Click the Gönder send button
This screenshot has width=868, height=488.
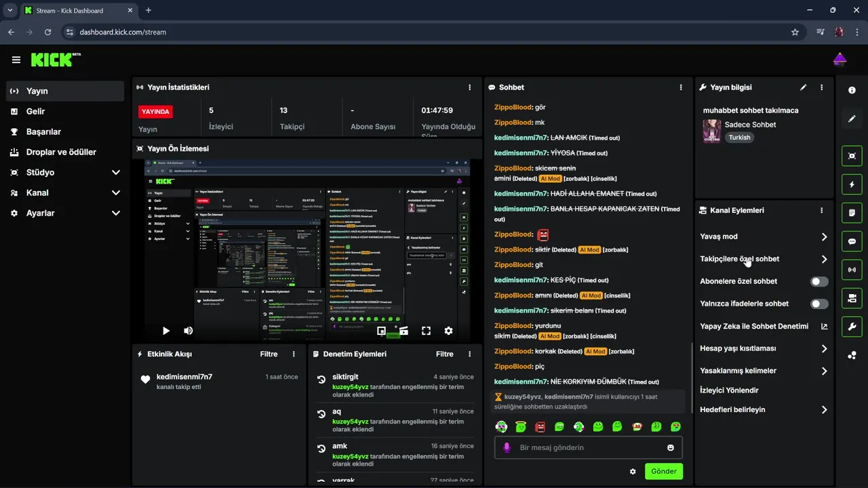click(x=664, y=472)
